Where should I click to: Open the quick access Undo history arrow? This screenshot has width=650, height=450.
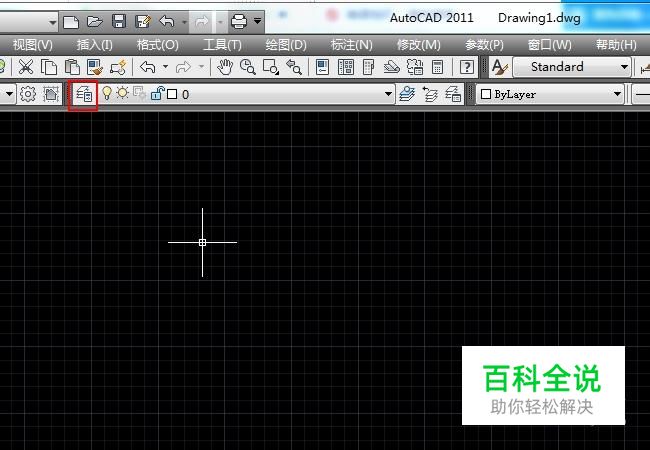click(184, 22)
